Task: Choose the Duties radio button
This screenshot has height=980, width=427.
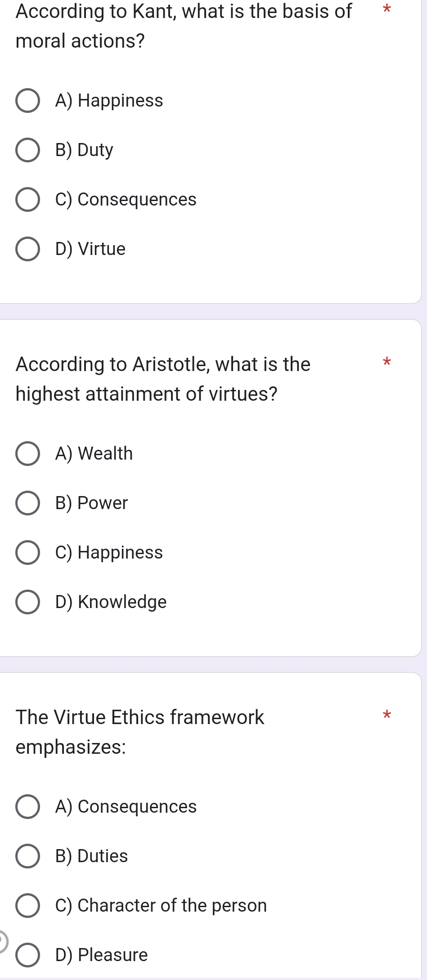Action: click(27, 856)
